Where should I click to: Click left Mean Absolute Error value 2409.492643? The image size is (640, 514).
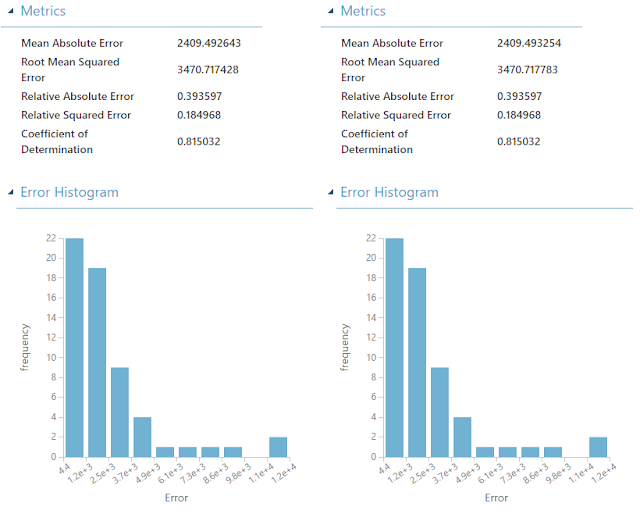[x=209, y=43]
